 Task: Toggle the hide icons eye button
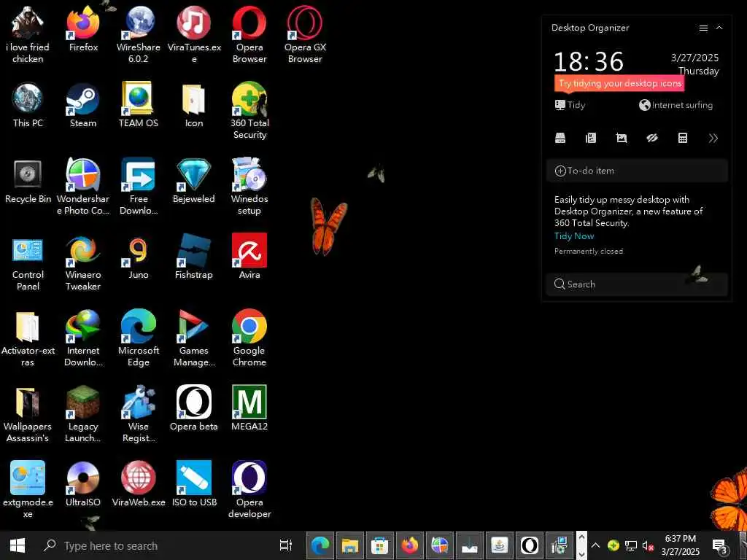(x=651, y=138)
